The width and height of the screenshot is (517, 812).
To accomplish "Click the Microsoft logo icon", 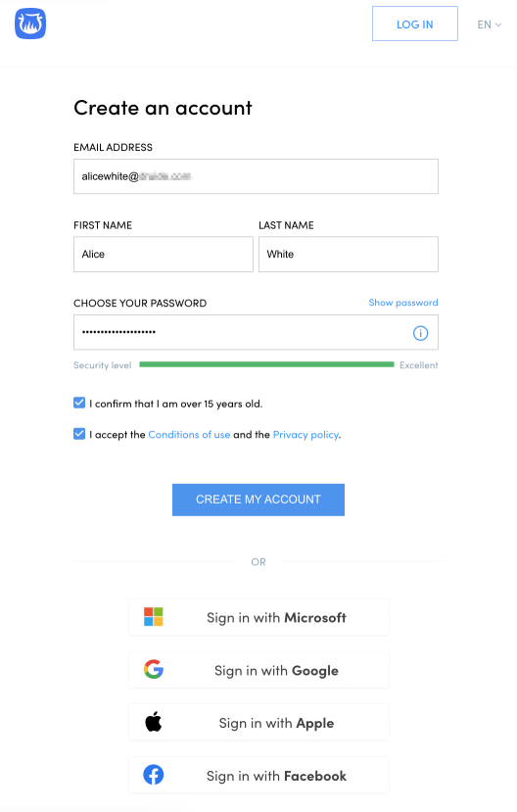I will click(x=153, y=617).
